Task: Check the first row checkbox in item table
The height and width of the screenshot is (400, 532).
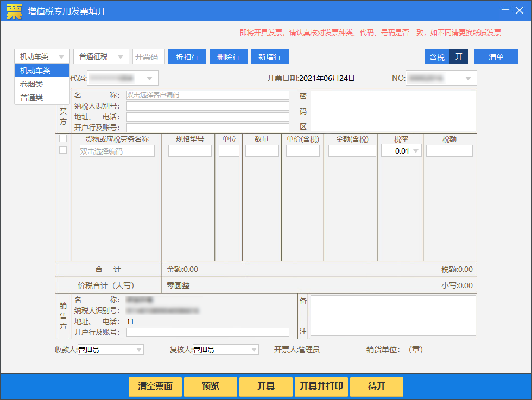Action: (x=63, y=138)
